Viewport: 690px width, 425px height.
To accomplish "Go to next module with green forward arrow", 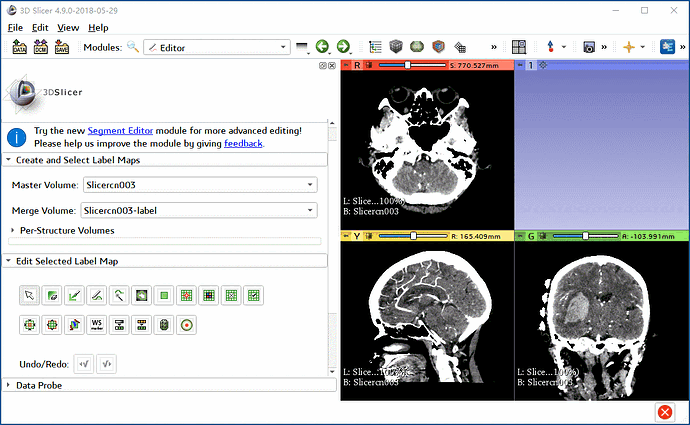I will (x=343, y=46).
